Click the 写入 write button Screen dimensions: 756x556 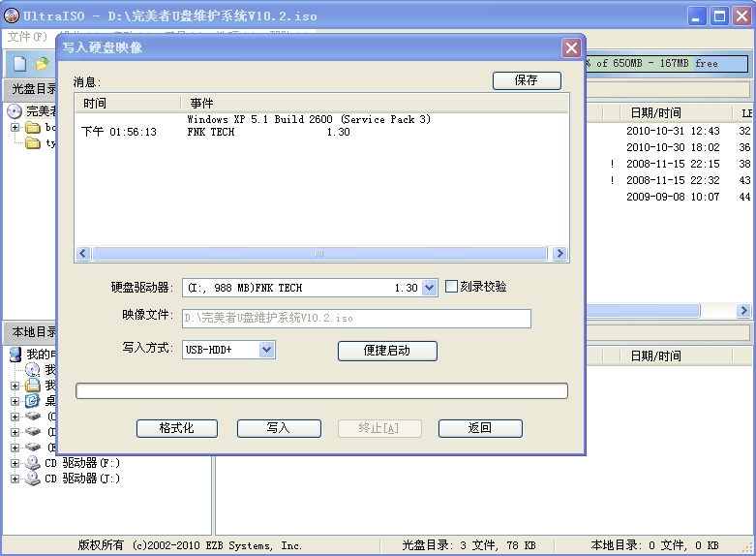pyautogui.click(x=279, y=428)
